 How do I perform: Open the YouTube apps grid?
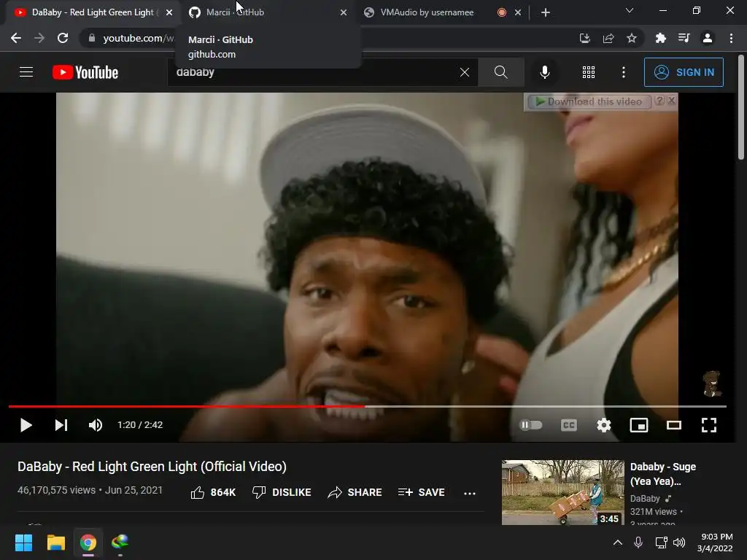[589, 72]
